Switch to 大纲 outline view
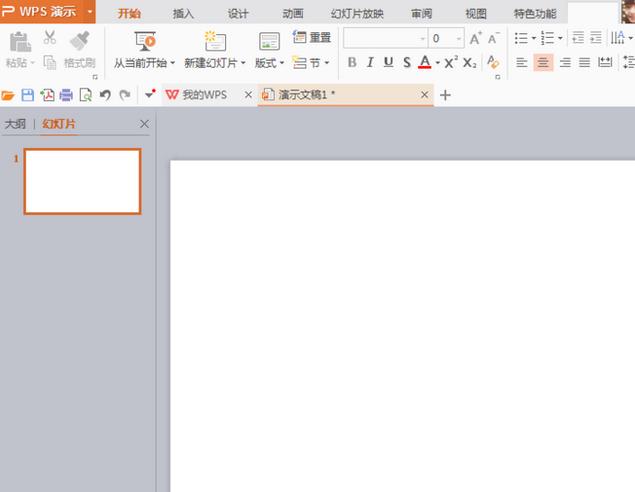635x492 pixels. click(x=15, y=124)
